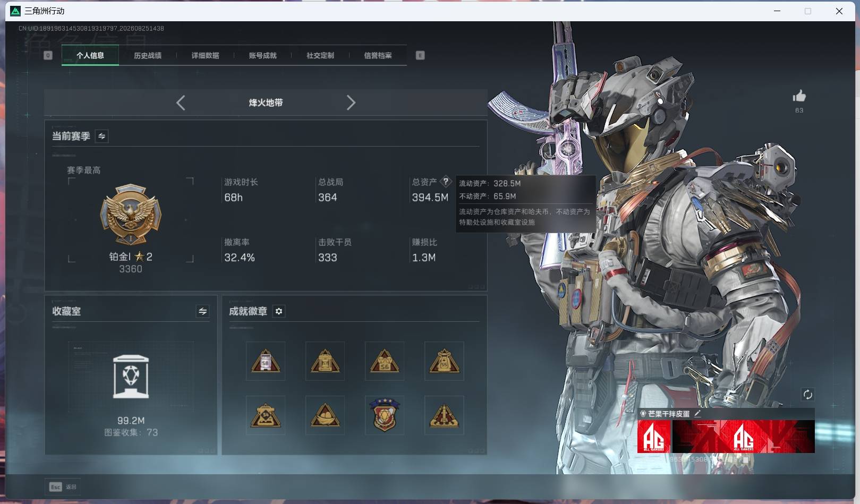Screen dimensions: 860x504
Task: Click the thumbs-up like icon
Action: [799, 96]
